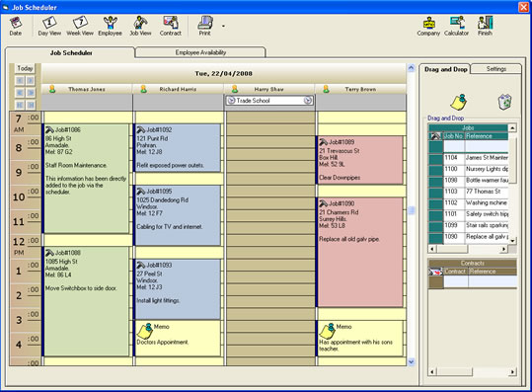
Task: Open the Settings tab
Action: pos(496,69)
